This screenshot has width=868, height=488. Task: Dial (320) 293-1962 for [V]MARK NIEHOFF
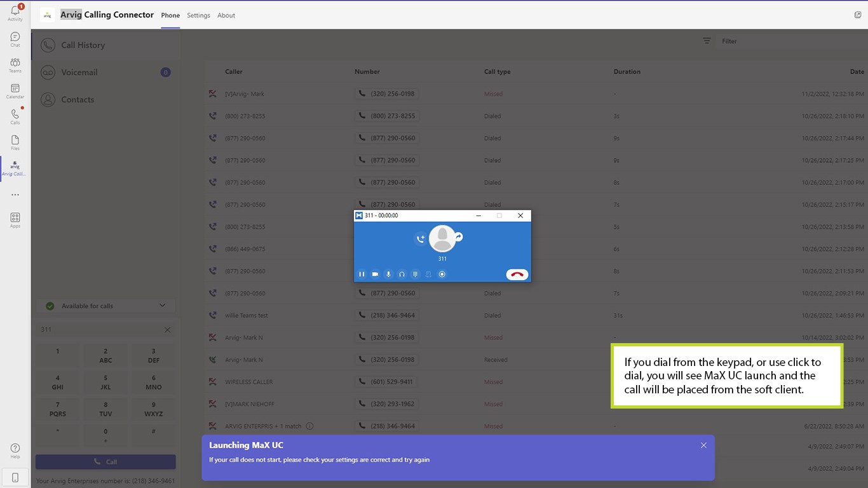point(387,404)
